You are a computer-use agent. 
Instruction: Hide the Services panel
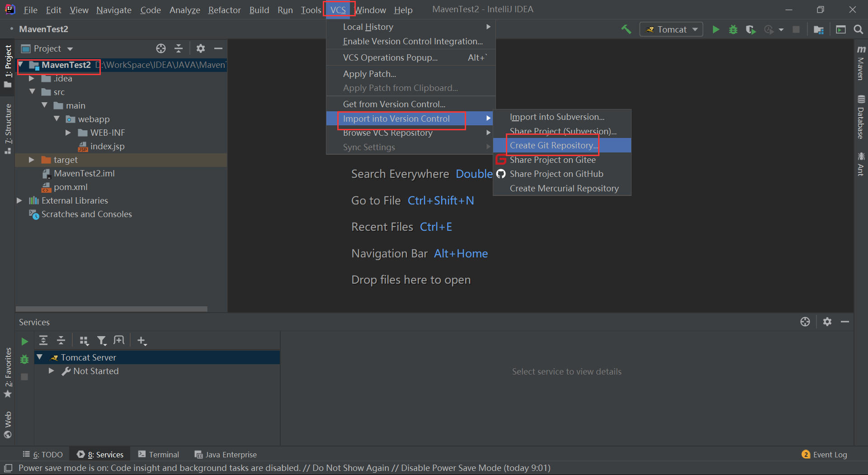(x=845, y=322)
